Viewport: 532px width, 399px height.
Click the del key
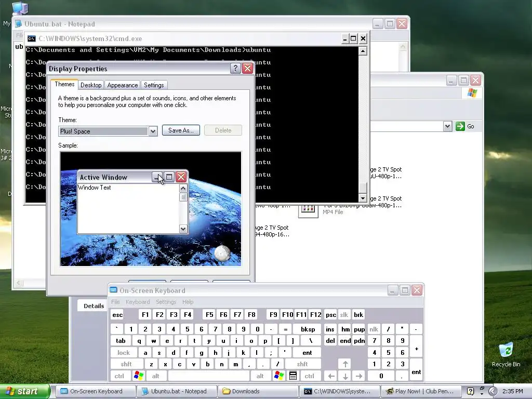coord(330,341)
